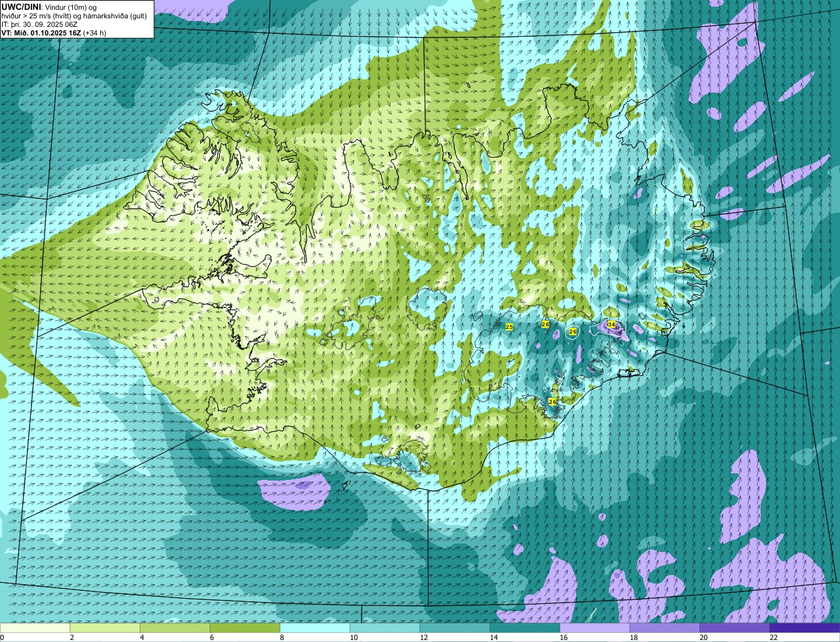The height and width of the screenshot is (642, 840).
Task: Click the pale cream 0–2 m/s legend swatch
Action: [x=35, y=628]
